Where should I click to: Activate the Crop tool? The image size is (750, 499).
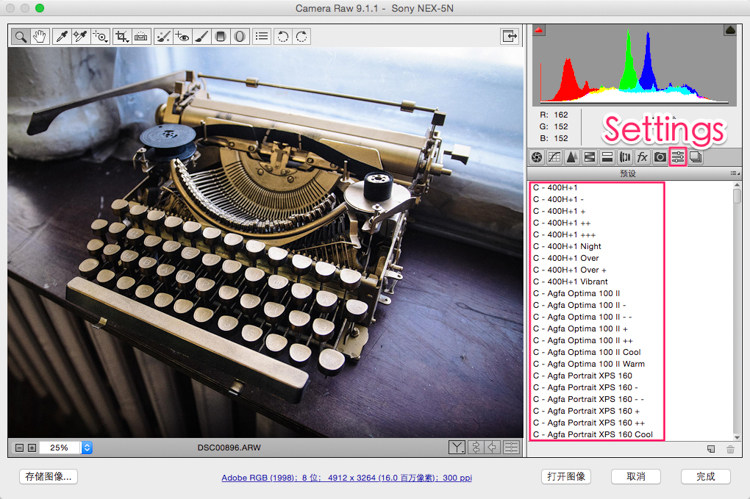pos(121,36)
